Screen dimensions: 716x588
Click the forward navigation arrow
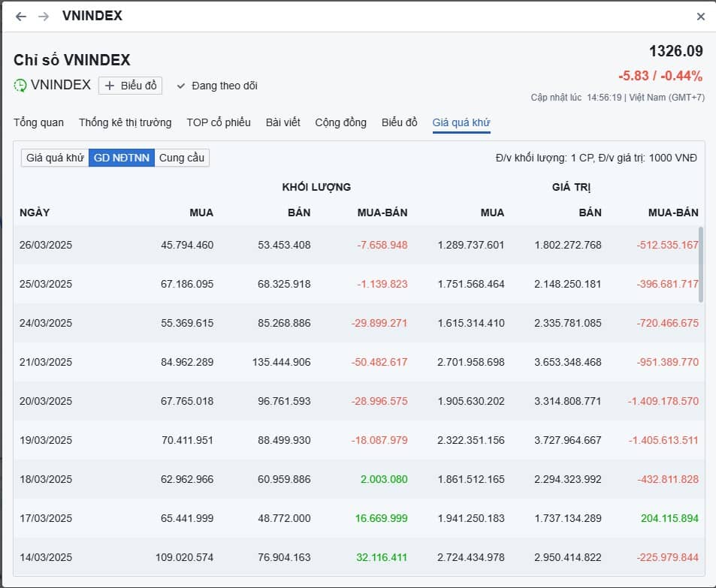coord(41,16)
